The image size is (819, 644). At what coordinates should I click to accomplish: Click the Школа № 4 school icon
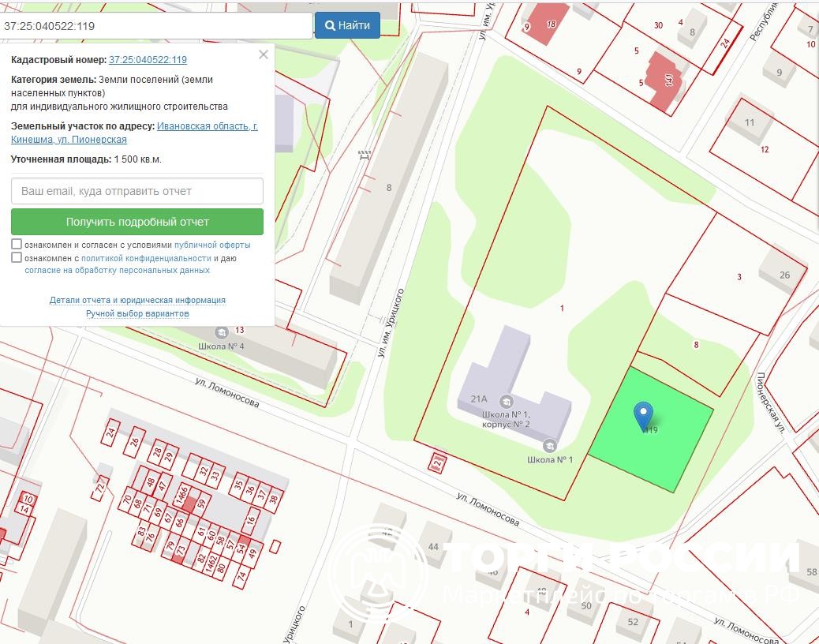(x=221, y=332)
